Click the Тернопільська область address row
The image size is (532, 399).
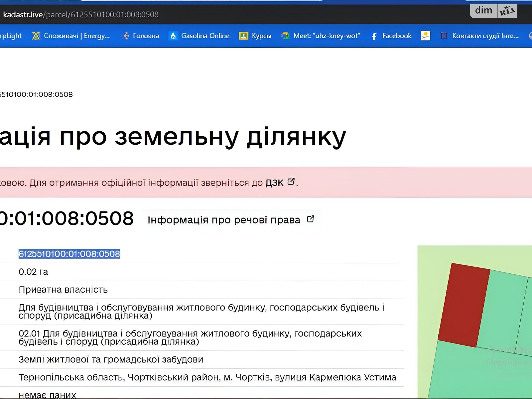pyautogui.click(x=207, y=378)
